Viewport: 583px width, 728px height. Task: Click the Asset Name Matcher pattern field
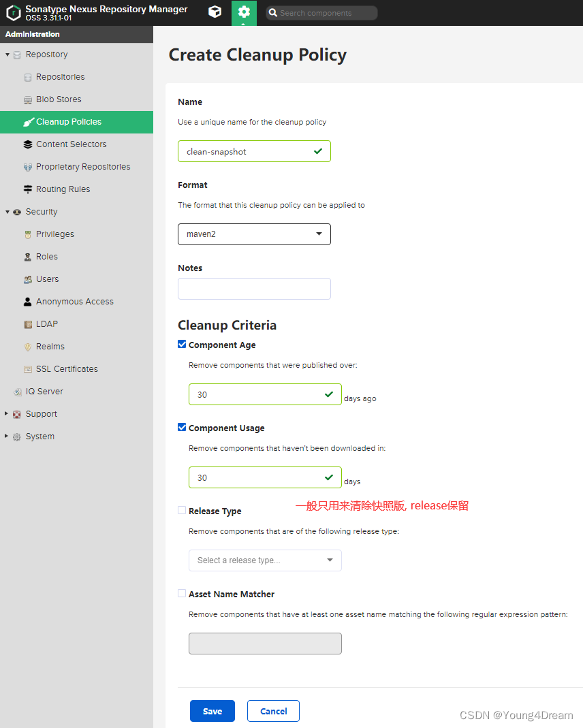pyautogui.click(x=265, y=644)
